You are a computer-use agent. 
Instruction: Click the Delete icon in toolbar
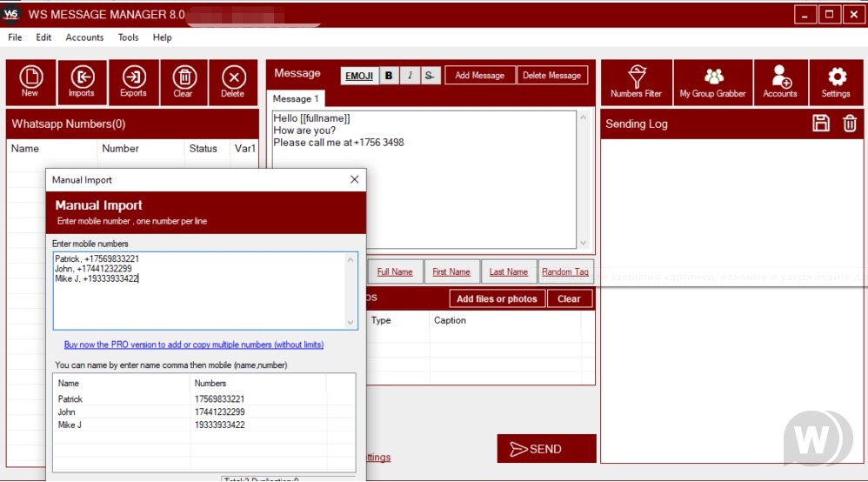pyautogui.click(x=233, y=82)
